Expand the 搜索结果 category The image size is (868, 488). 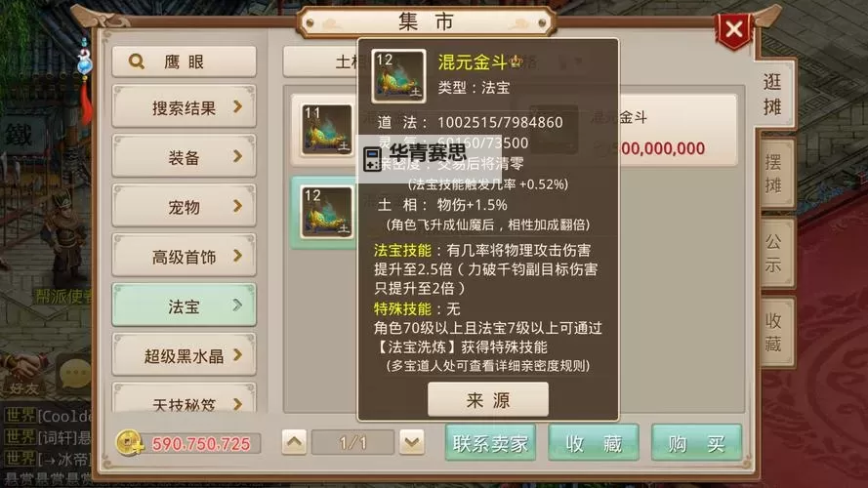pyautogui.click(x=184, y=106)
